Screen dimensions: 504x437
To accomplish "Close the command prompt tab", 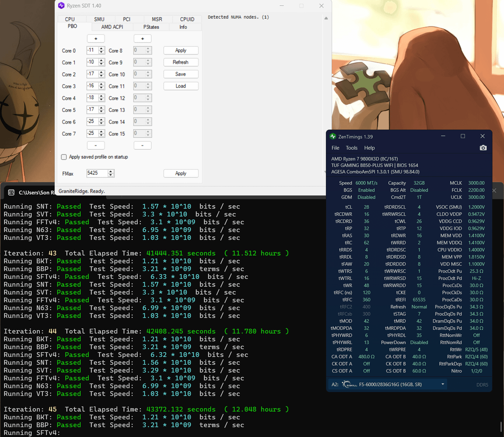I will (x=494, y=191).
